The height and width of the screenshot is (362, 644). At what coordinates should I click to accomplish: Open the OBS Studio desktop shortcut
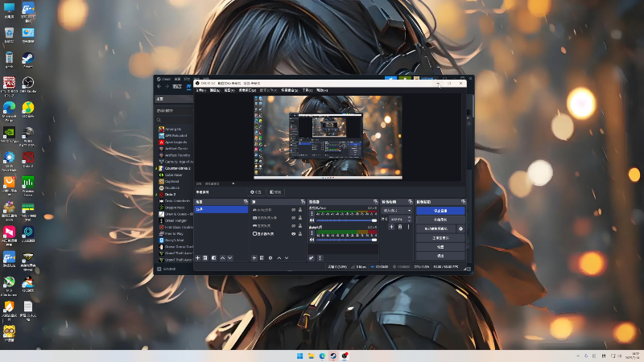pyautogui.click(x=28, y=85)
